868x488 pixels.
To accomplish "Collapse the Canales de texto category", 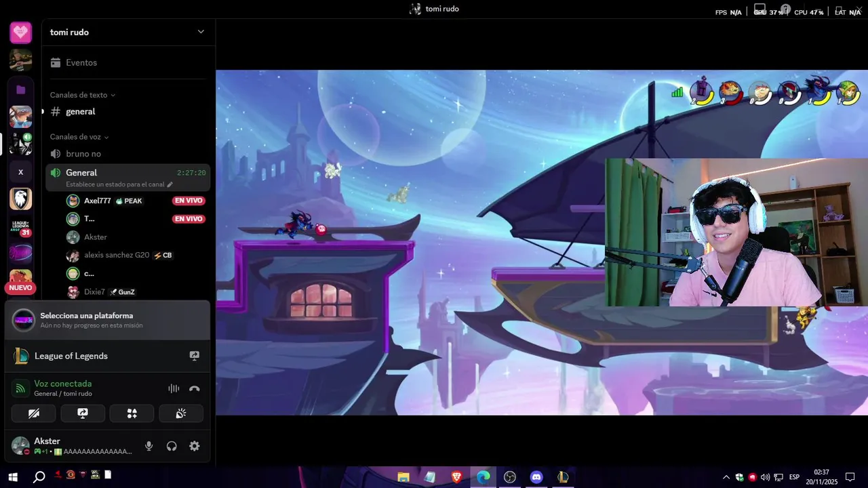I will (x=82, y=95).
